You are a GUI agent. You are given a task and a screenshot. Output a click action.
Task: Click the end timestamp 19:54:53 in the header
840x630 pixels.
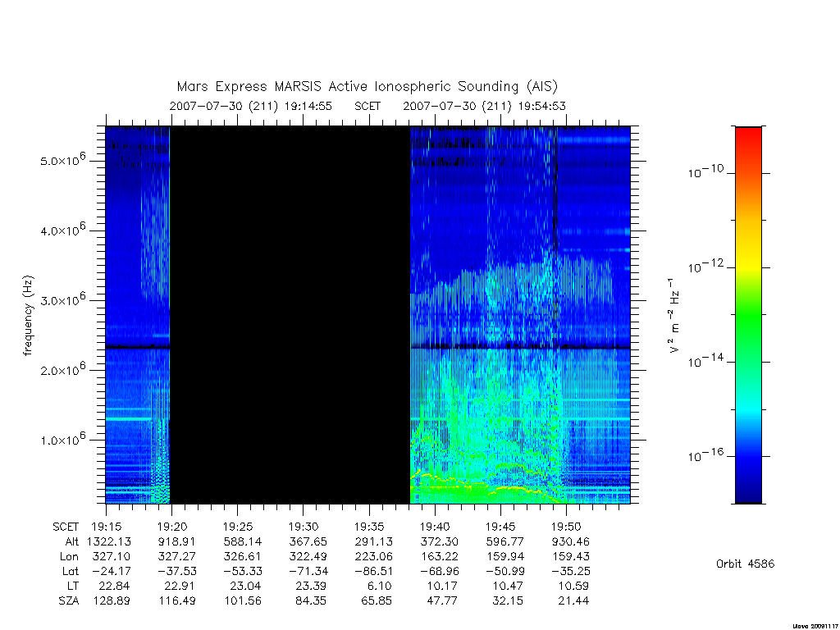(x=541, y=106)
